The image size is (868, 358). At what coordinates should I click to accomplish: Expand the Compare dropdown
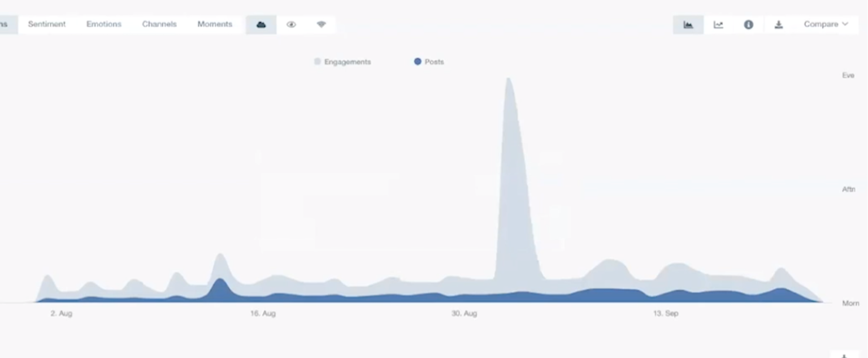point(826,24)
